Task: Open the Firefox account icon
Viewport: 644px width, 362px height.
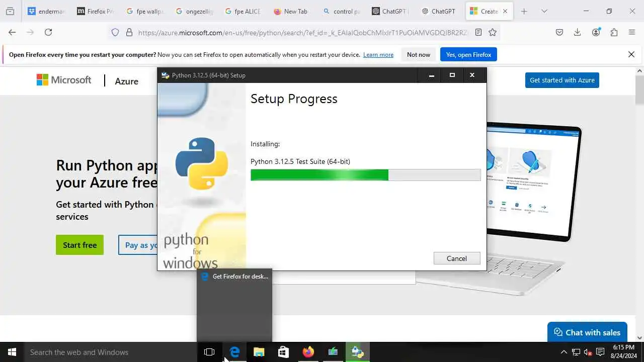Action: click(x=596, y=32)
